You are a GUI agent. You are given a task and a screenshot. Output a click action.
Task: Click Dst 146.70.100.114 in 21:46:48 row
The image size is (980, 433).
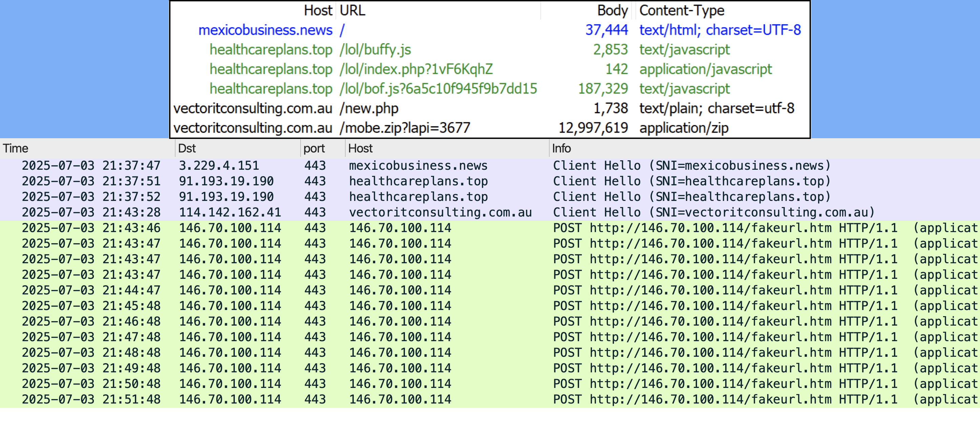tap(230, 322)
